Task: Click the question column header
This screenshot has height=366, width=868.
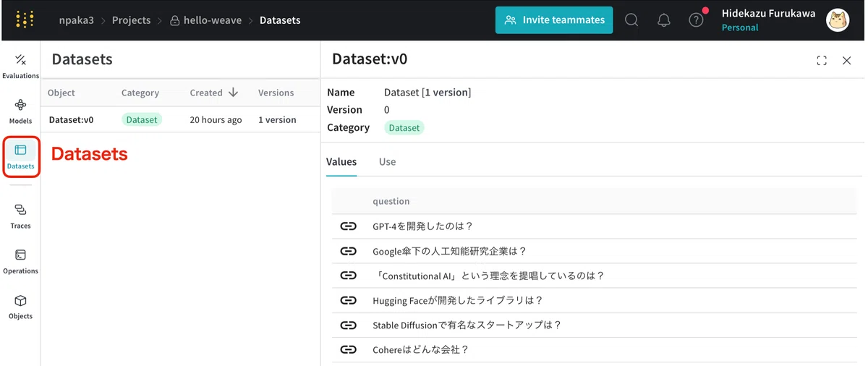Action: point(391,202)
